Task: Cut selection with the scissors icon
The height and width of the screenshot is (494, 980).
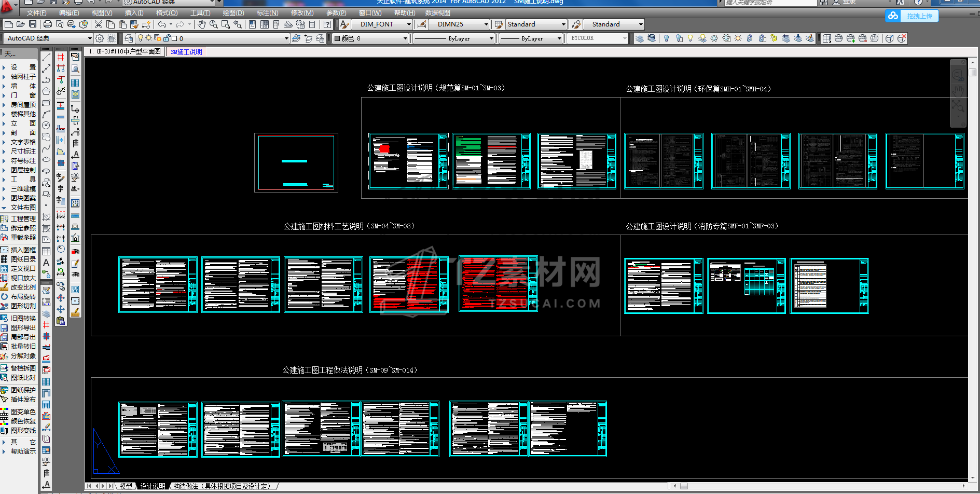Action: pyautogui.click(x=99, y=24)
